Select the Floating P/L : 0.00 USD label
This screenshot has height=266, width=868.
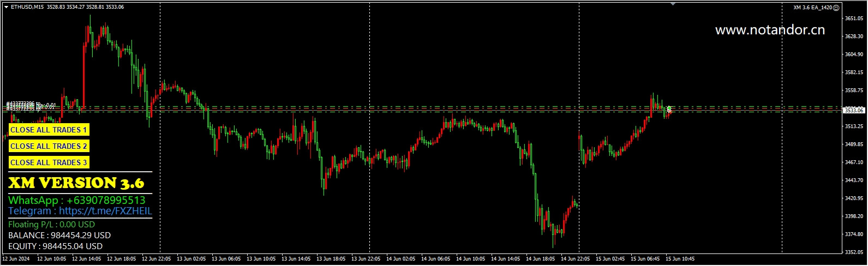pos(52,225)
